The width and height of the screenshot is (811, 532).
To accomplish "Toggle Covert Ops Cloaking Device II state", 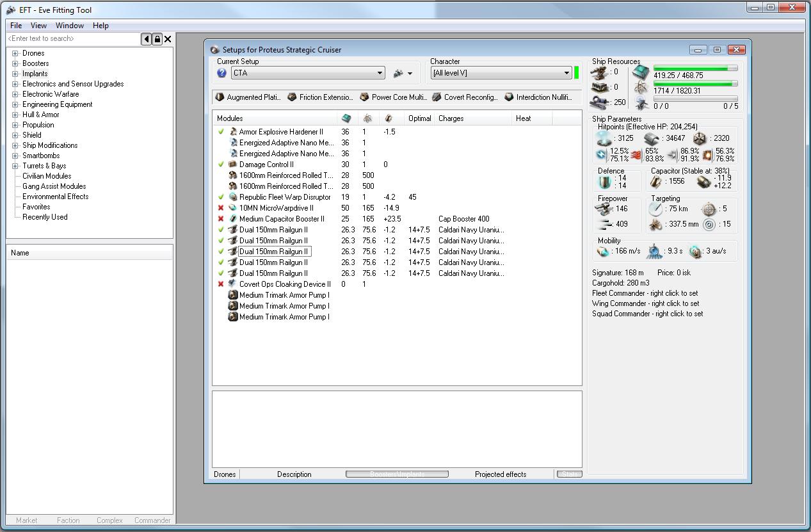I will [x=221, y=284].
